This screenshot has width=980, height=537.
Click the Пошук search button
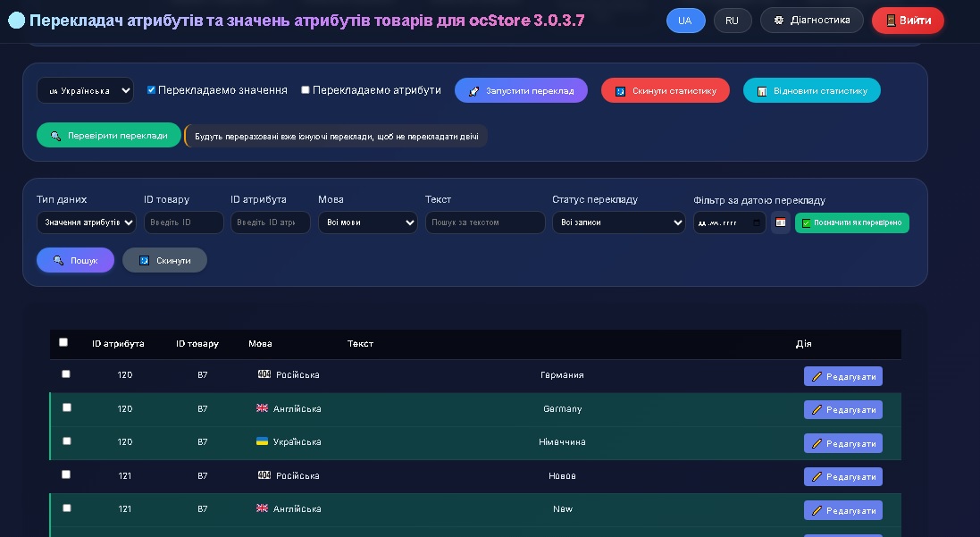tap(76, 260)
